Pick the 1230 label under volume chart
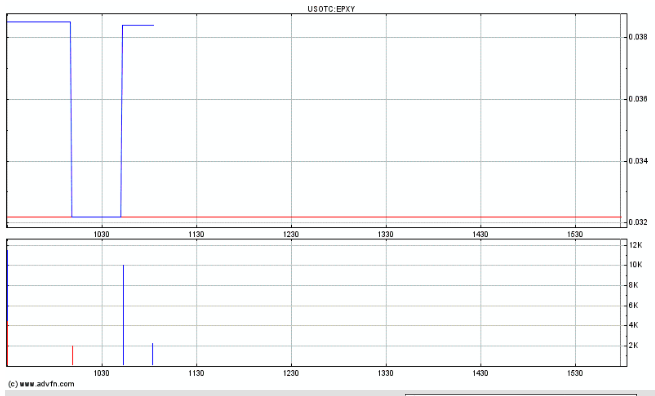 point(291,373)
